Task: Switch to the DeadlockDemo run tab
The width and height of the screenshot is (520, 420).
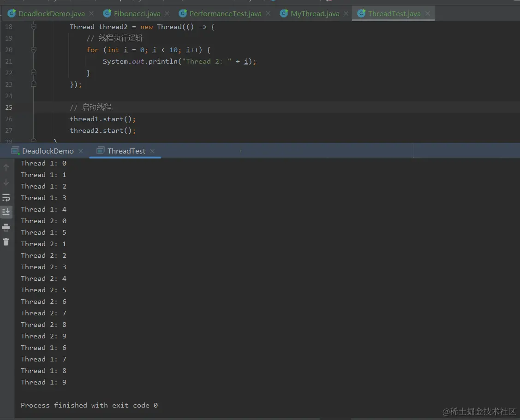Action: tap(48, 151)
